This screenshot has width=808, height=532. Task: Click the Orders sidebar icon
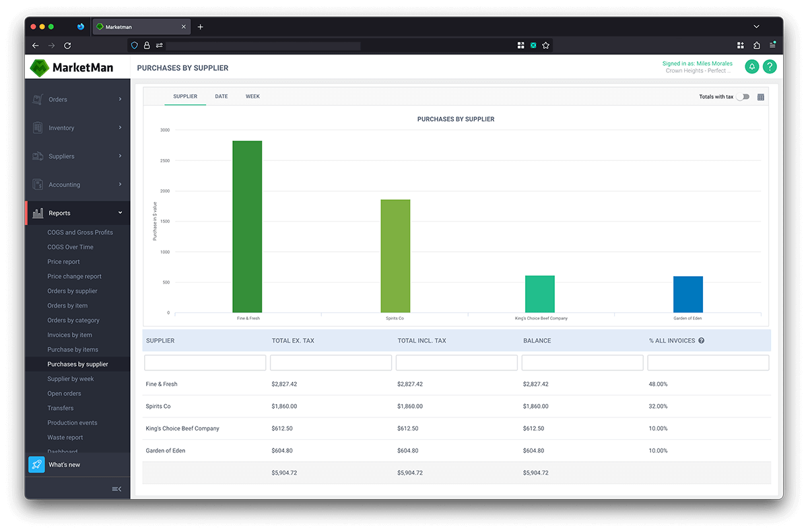pos(39,99)
